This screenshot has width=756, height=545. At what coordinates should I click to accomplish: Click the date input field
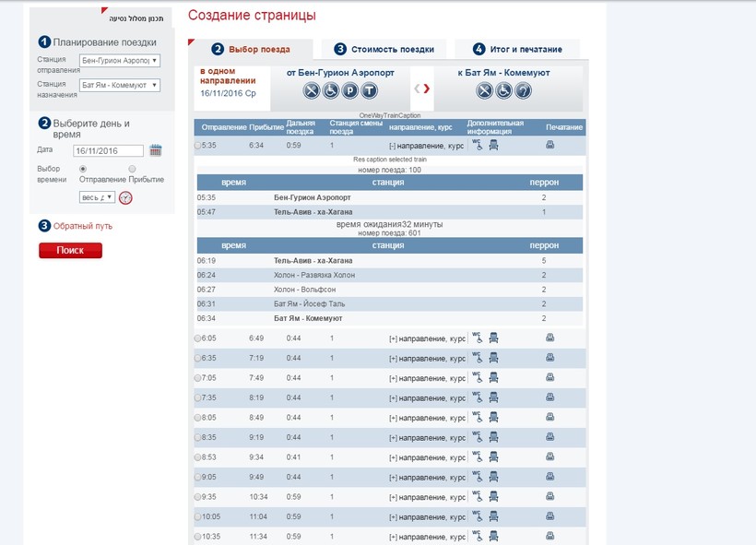click(x=109, y=150)
